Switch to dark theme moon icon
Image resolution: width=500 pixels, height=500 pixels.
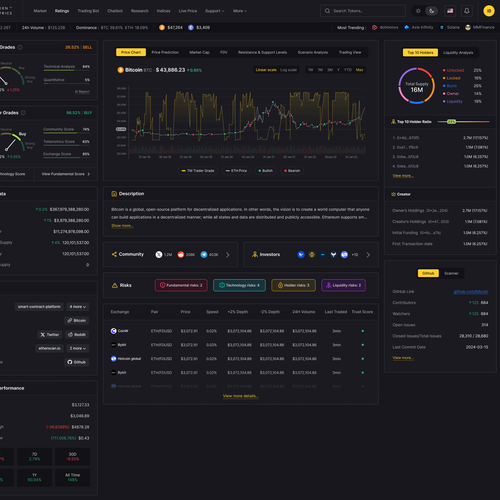click(431, 11)
